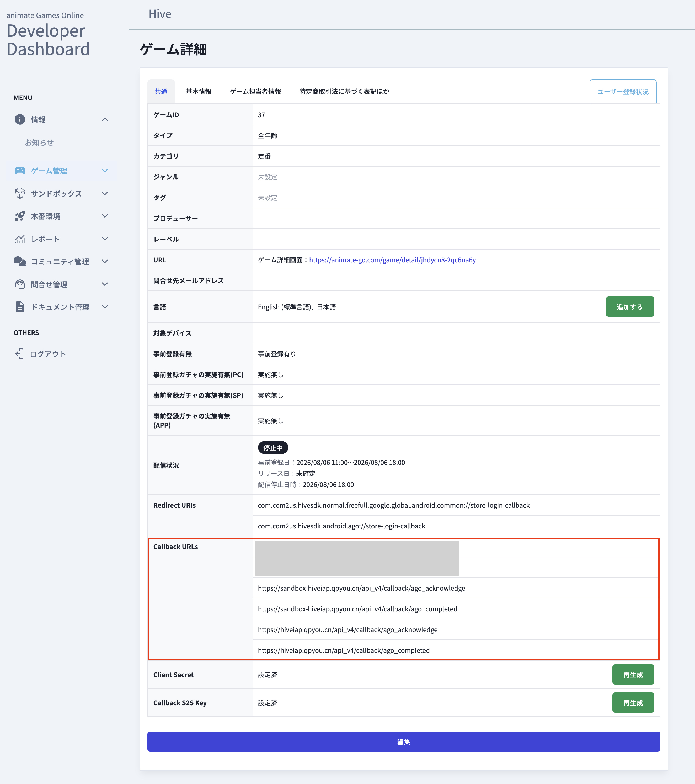Open the サンドボックス menu label
695x784 pixels.
click(56, 193)
